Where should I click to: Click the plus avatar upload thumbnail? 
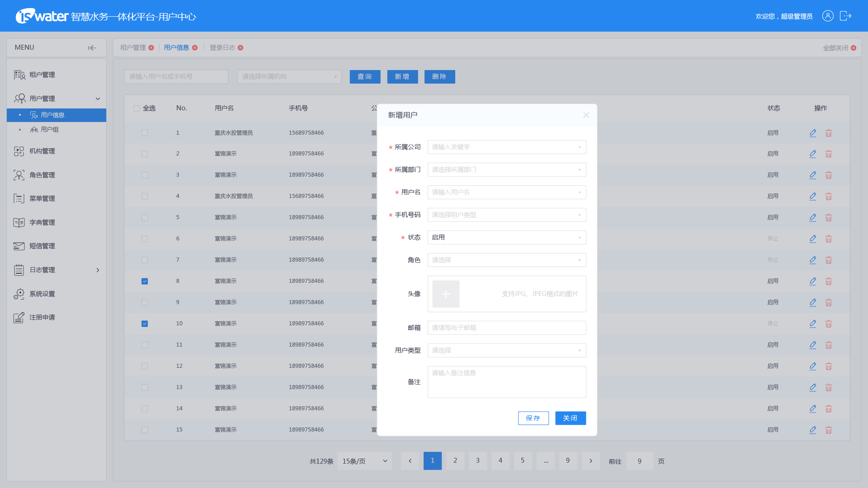446,294
